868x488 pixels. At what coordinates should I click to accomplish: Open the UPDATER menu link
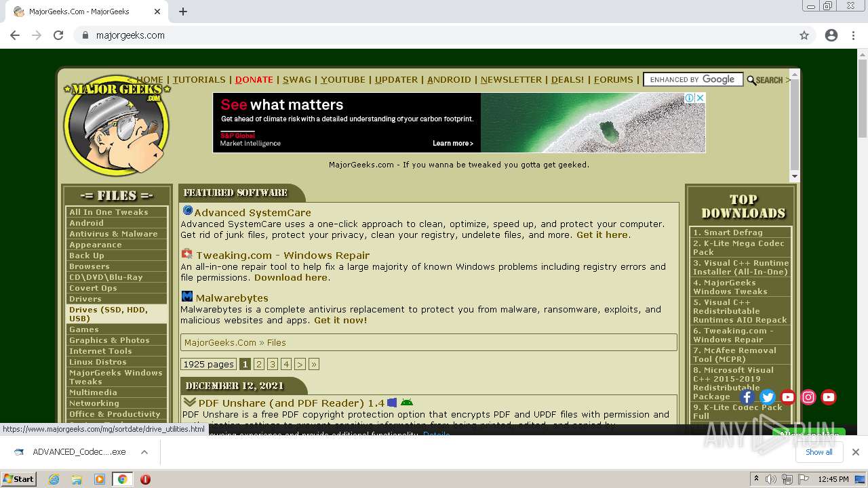tap(397, 79)
